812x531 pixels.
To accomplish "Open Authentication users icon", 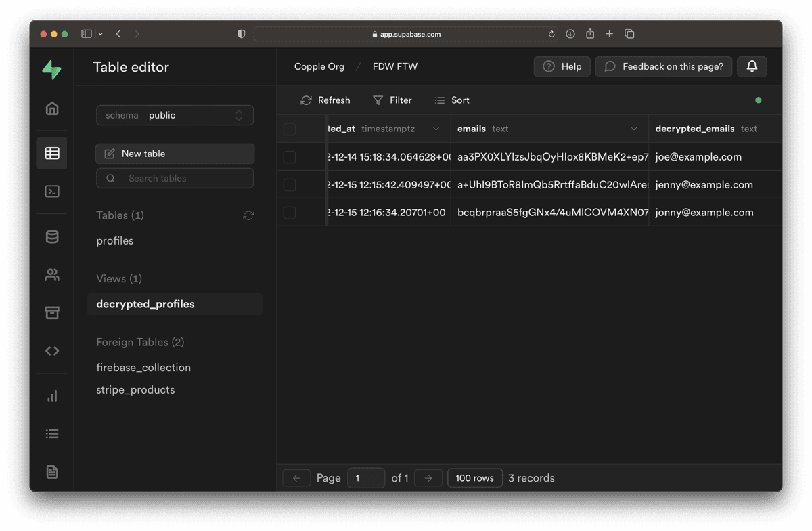I will [x=52, y=275].
